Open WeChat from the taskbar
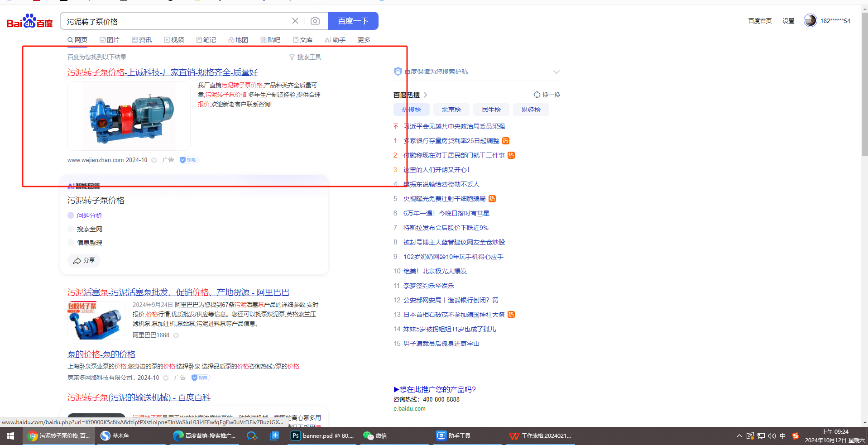868x445 pixels. (375, 436)
